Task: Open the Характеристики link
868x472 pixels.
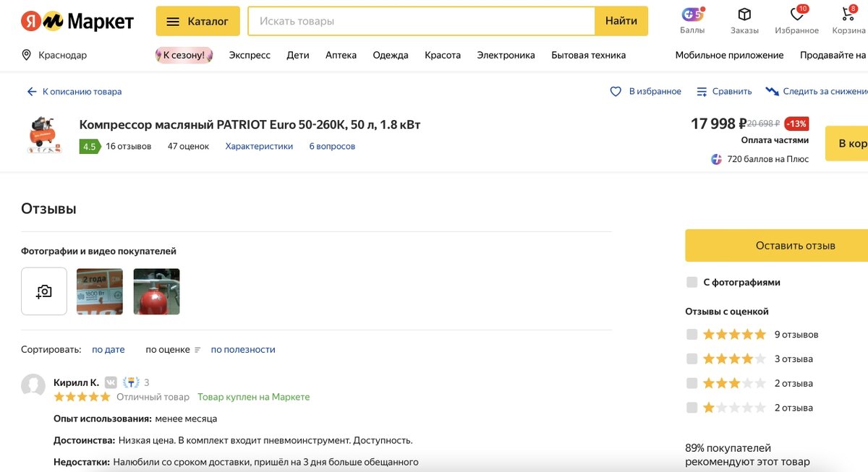Action: tap(259, 146)
